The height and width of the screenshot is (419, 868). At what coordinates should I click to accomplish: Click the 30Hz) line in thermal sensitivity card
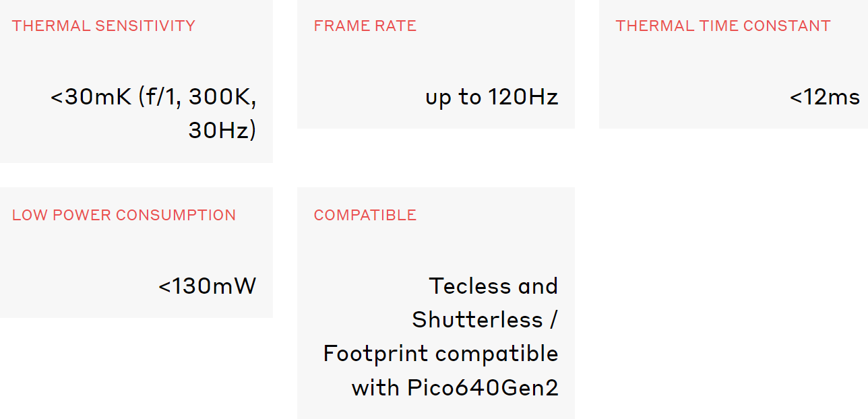coord(222,130)
